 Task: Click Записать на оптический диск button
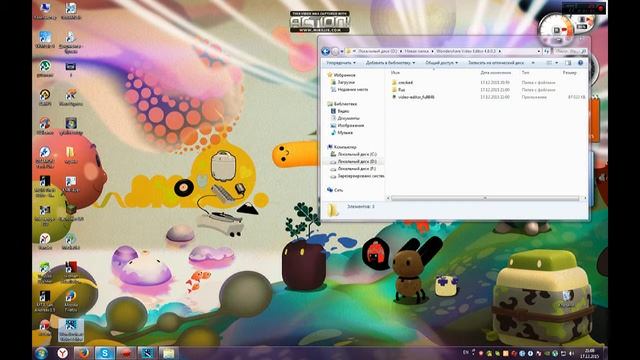tap(496, 63)
